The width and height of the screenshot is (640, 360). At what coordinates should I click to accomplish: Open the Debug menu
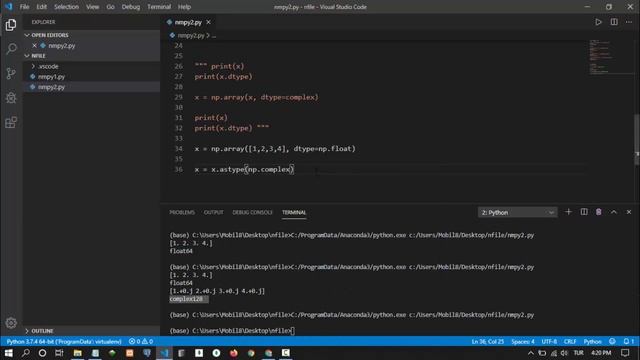[131, 7]
